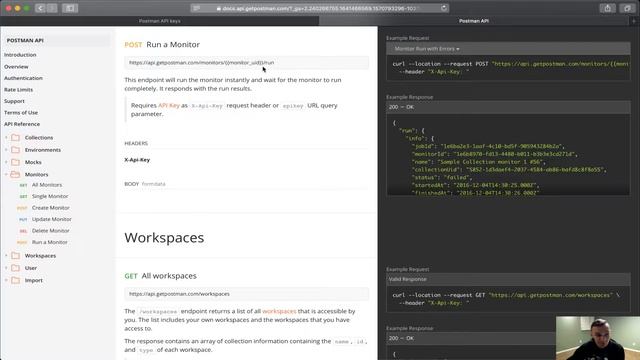Click the workspaces endpoint URL field
Image resolution: width=640 pixels, height=360 pixels.
coord(247,294)
